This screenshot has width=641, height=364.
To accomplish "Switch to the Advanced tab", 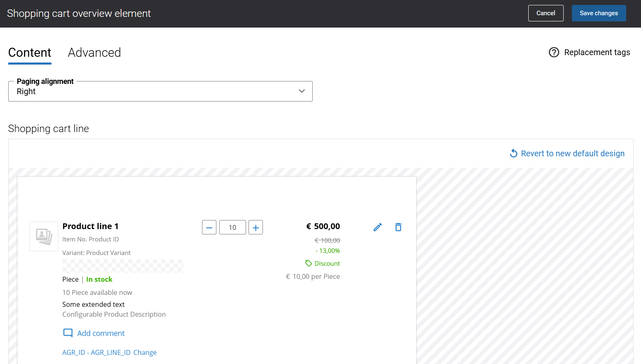I will pos(94,53).
